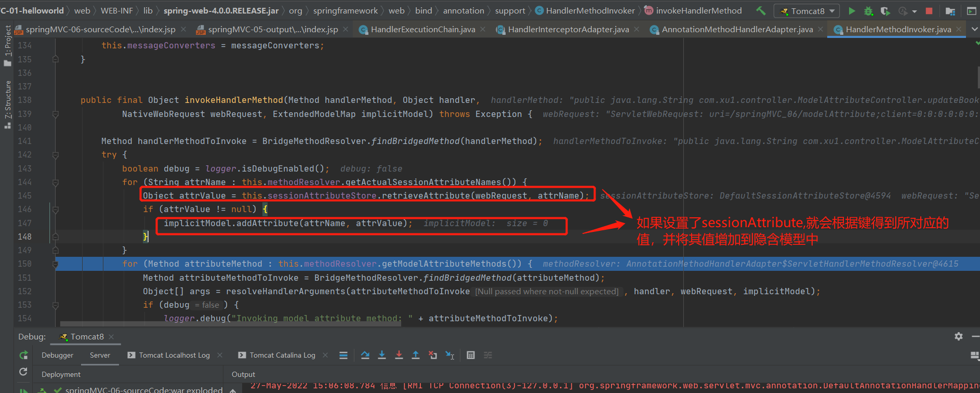Close the HandlerExecutionChain.java tab
The width and height of the screenshot is (980, 393).
pos(483,30)
